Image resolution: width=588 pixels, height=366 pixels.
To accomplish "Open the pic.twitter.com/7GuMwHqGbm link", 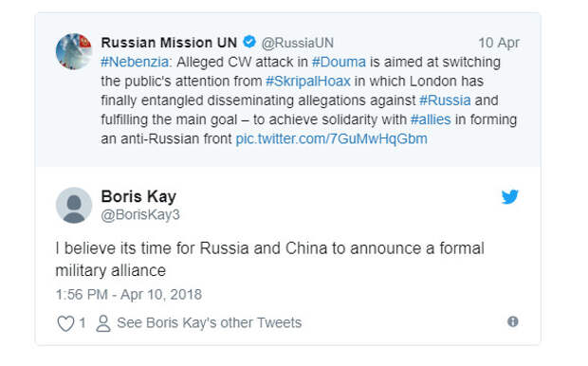I will click(332, 138).
